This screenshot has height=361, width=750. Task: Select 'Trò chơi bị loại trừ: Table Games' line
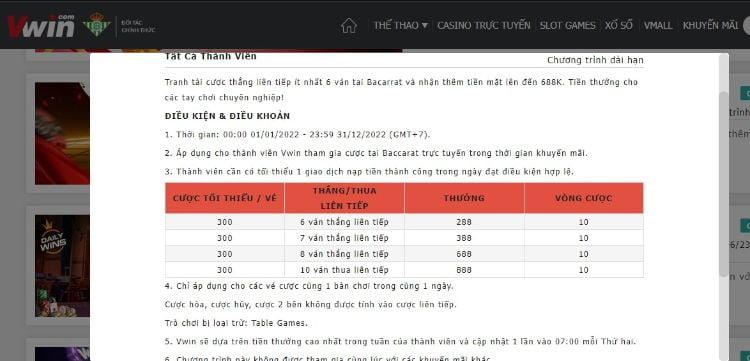point(236,323)
